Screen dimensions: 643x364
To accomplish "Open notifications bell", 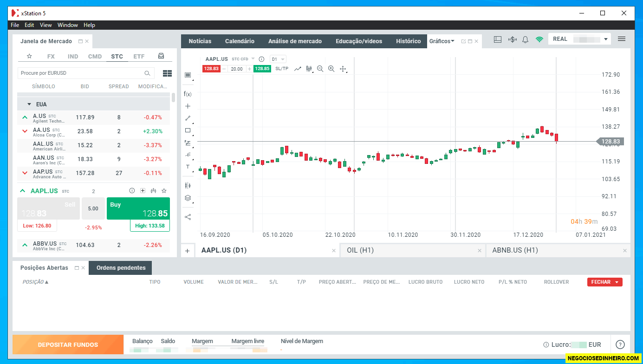I will click(x=526, y=39).
